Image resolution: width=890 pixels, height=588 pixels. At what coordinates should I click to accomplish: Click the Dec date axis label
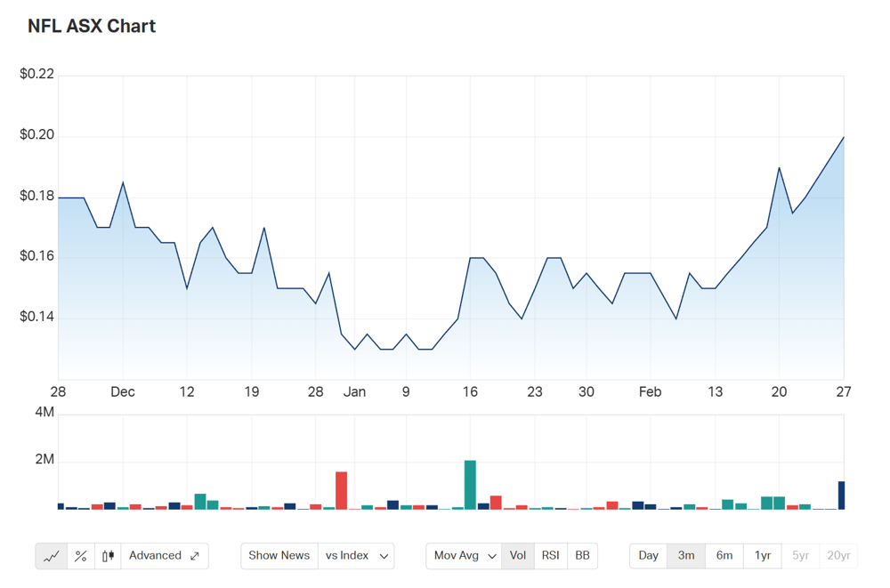tap(123, 391)
